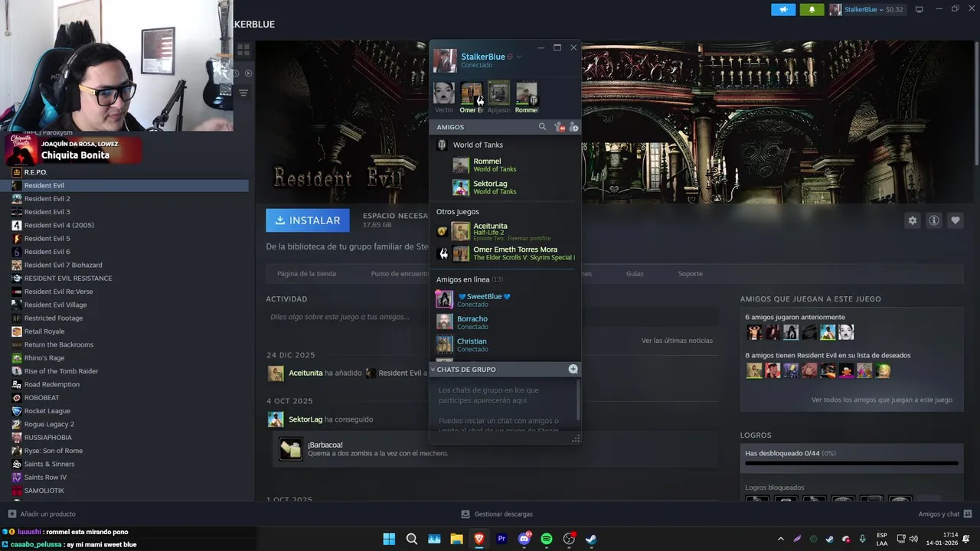Open Página de la tienda tab
980x551 pixels.
tap(306, 273)
